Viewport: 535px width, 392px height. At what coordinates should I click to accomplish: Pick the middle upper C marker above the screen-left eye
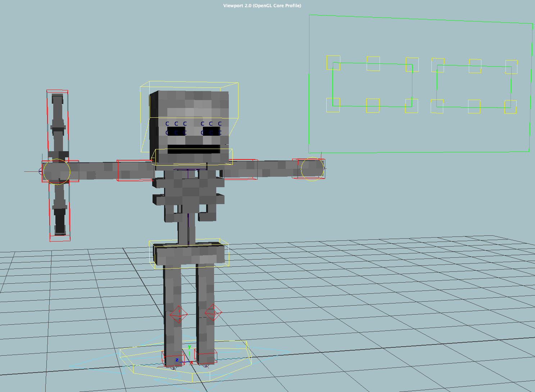pyautogui.click(x=176, y=123)
